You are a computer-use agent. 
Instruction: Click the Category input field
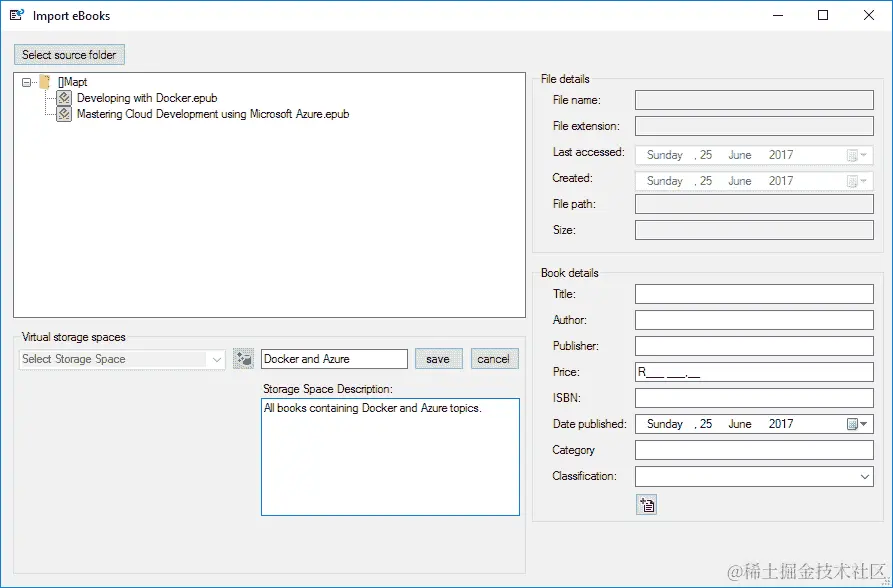pyautogui.click(x=754, y=450)
